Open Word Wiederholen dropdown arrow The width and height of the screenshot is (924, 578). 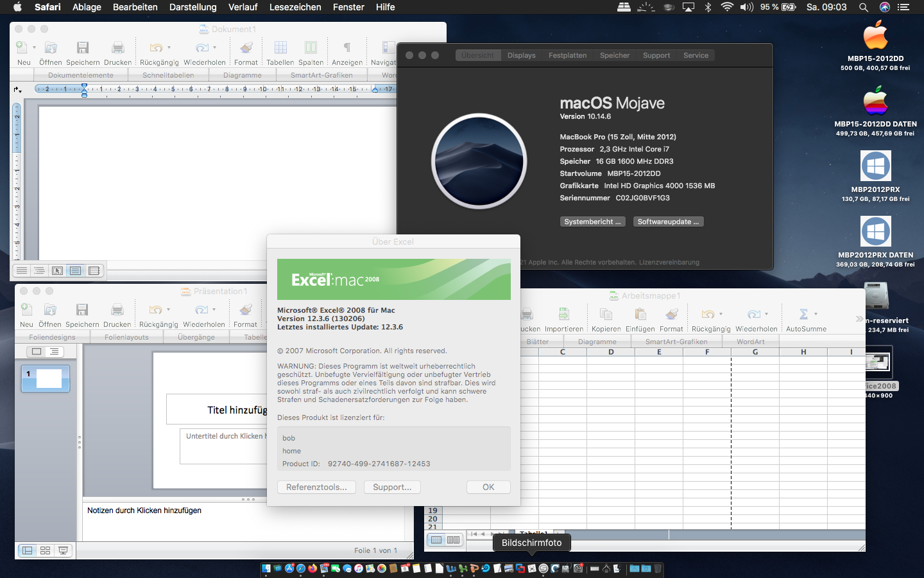pos(214,48)
